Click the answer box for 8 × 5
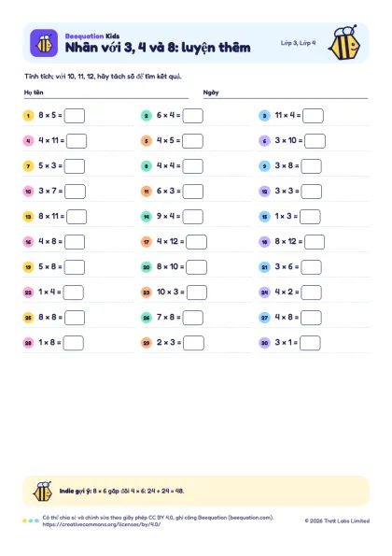Image resolution: width=392 pixels, height=556 pixels. [75, 116]
